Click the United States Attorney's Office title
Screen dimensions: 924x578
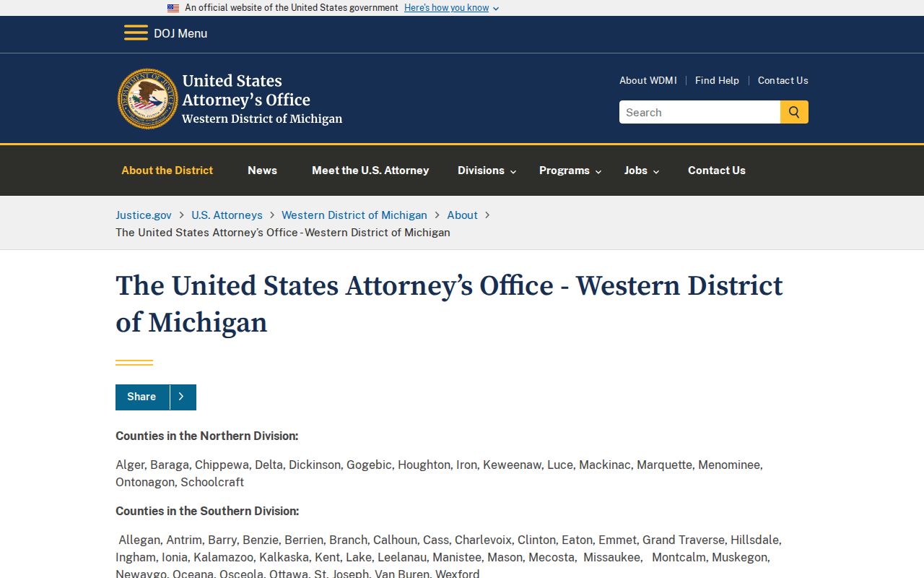point(262,99)
